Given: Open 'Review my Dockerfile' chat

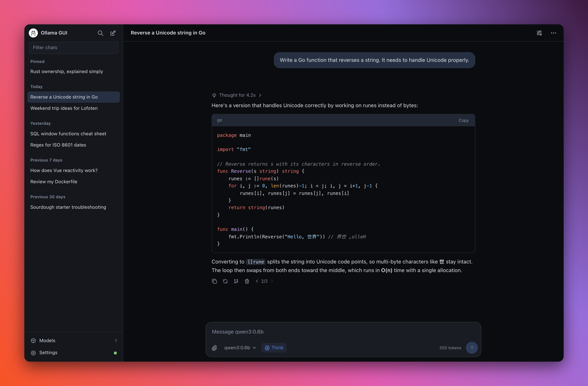Looking at the screenshot, I should [73, 182].
